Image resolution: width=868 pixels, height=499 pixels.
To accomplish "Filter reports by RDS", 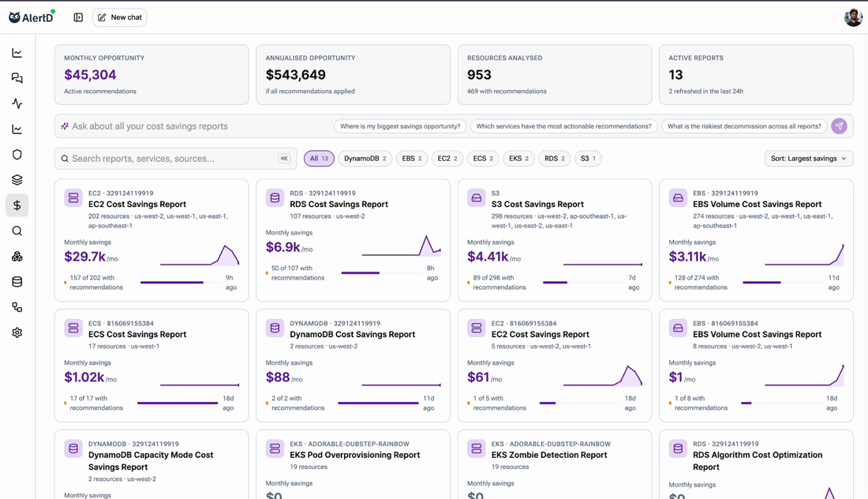I will [x=554, y=159].
